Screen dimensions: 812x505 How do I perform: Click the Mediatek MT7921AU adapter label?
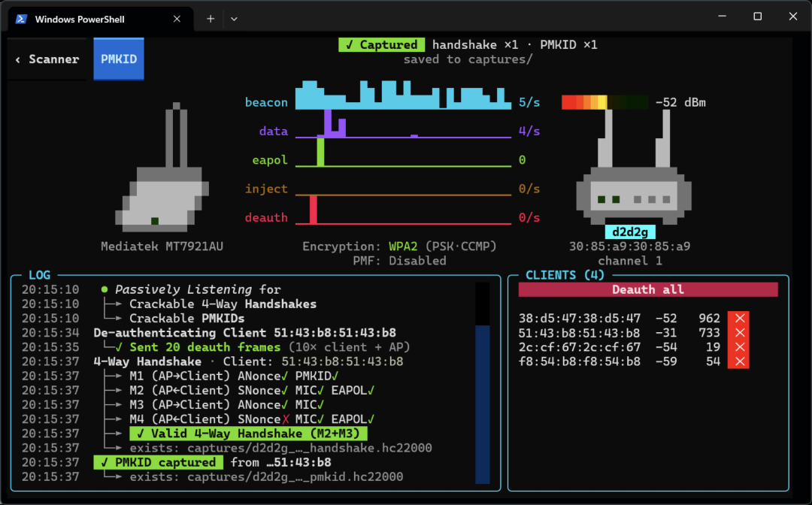pyautogui.click(x=162, y=246)
